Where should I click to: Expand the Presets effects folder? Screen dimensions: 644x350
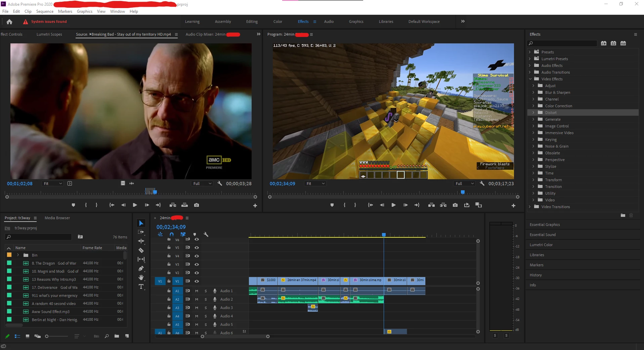[530, 52]
